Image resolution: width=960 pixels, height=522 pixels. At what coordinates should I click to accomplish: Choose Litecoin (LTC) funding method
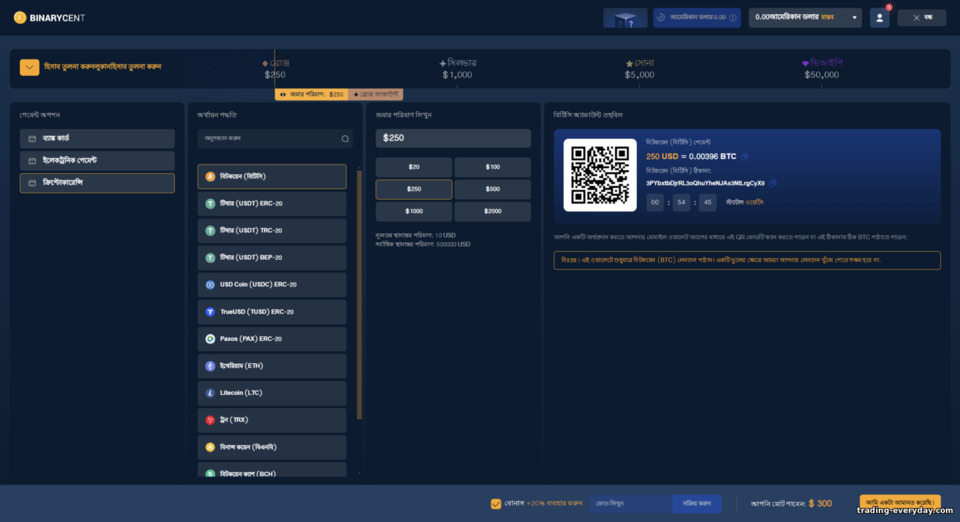[272, 393]
